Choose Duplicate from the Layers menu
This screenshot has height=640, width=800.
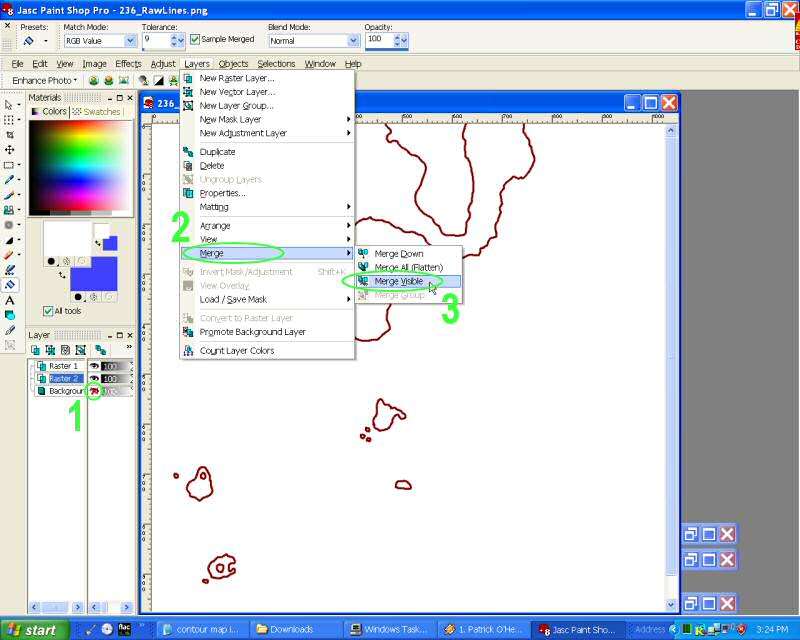(217, 152)
